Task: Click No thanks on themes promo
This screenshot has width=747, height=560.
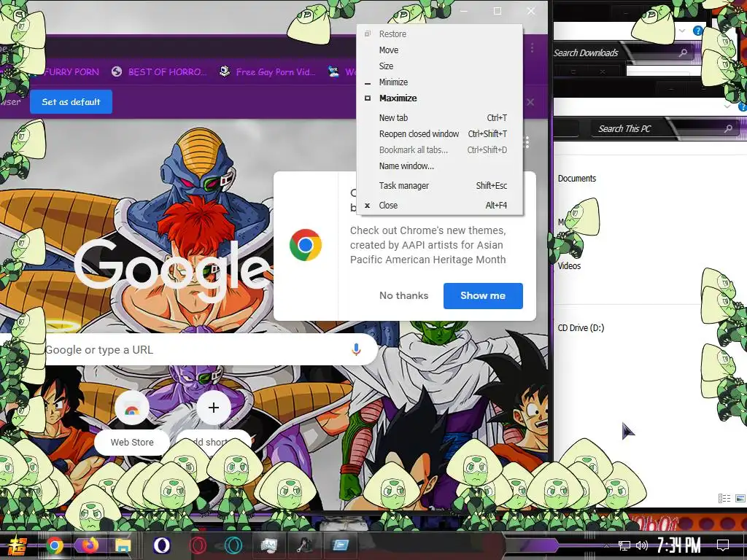Action: pos(403,296)
